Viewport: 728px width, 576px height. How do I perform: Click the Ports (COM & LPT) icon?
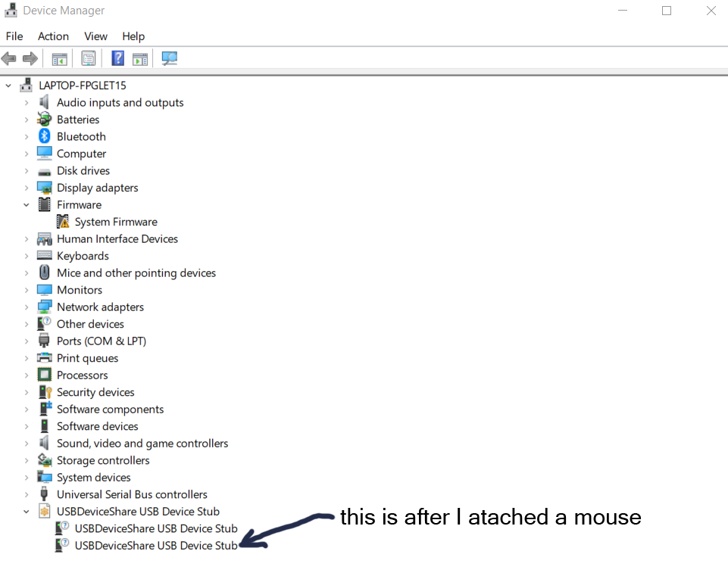[x=44, y=341]
